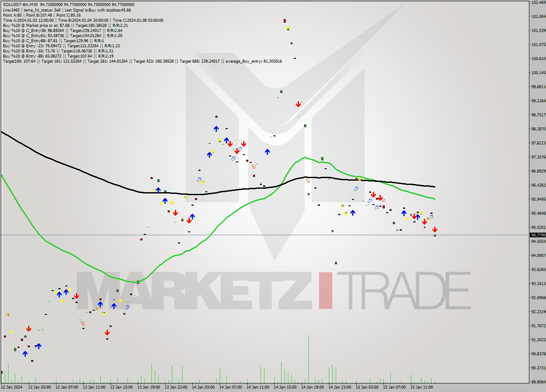Image resolution: width=546 pixels, height=392 pixels.
Task: Click the 'average_Buy_entry: 81.303016' text
Action: (254, 61)
